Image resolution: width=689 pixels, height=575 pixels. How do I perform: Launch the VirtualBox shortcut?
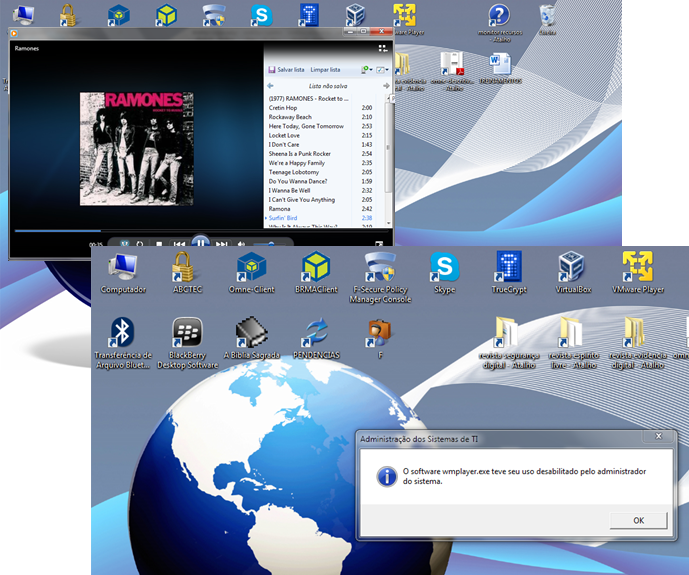tap(573, 272)
